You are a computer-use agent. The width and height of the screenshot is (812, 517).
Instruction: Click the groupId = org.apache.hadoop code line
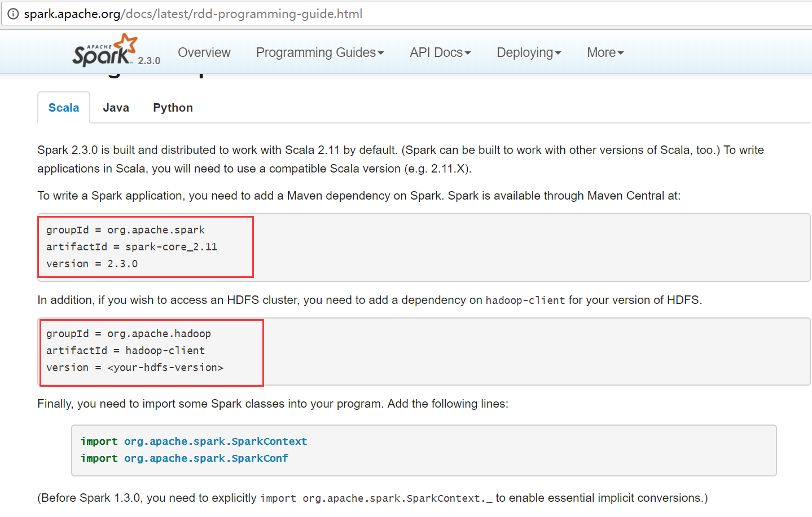(129, 334)
